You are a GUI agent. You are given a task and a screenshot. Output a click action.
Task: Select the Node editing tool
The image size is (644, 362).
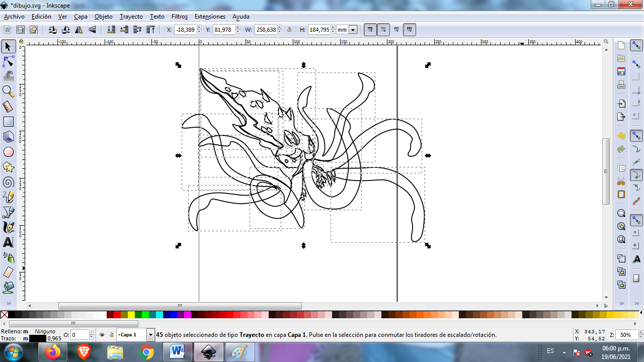[8, 61]
